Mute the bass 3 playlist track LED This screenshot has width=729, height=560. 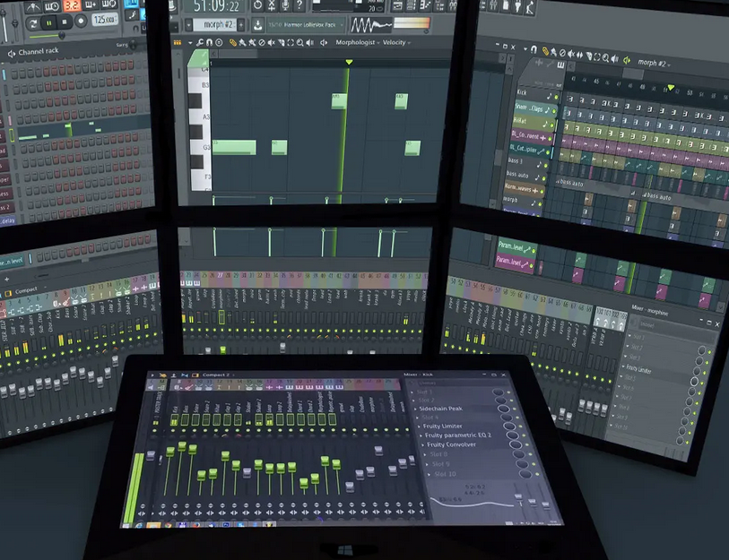coord(545,165)
